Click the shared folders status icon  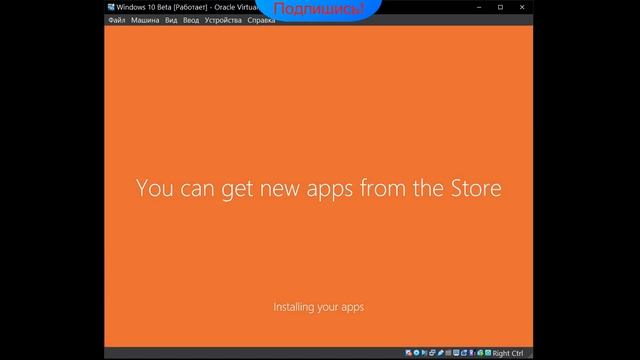[448, 353]
